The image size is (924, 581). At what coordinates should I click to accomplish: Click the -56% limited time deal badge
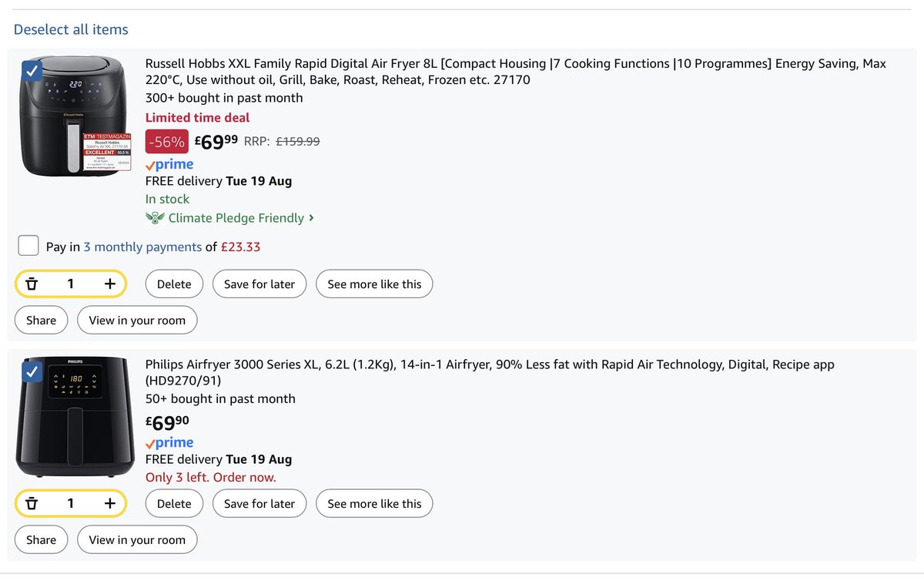pos(166,142)
